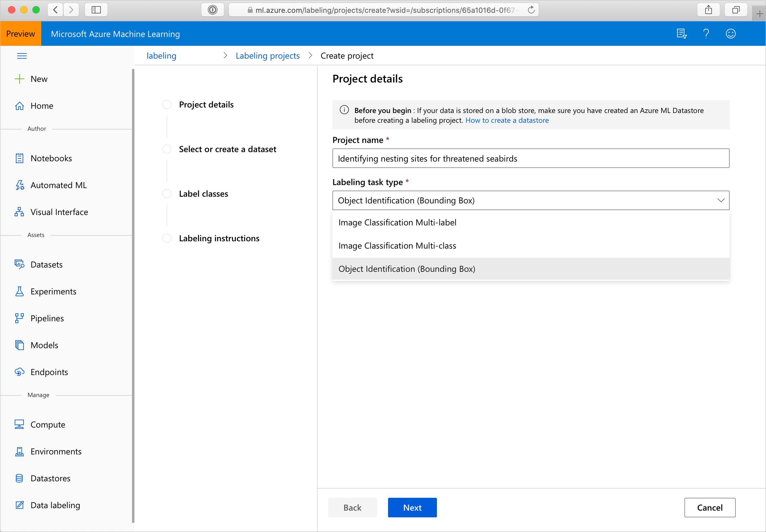766x532 pixels.
Task: Select the Label classes step circle
Action: tap(167, 194)
